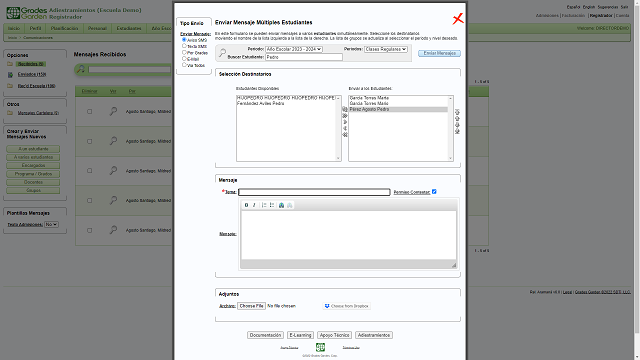Image resolution: width=640 pixels, height=360 pixels.
Task: Select the Texto SMS radio option
Action: pyautogui.click(x=184, y=46)
